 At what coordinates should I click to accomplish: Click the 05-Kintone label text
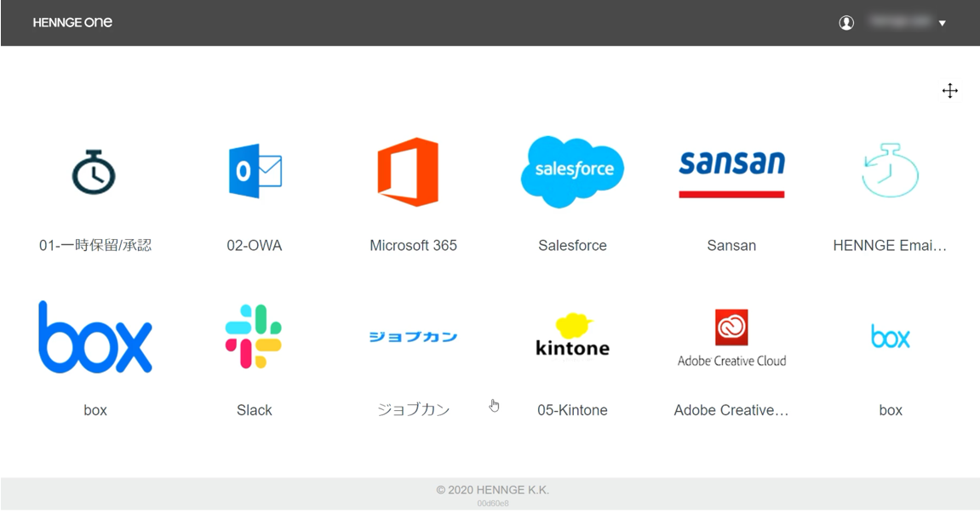(x=572, y=411)
